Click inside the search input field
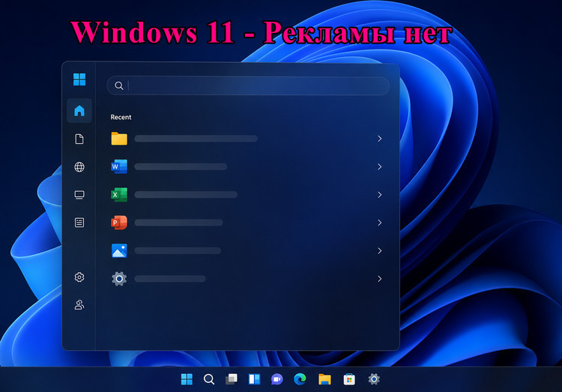Image resolution: width=562 pixels, height=392 pixels. tap(248, 85)
